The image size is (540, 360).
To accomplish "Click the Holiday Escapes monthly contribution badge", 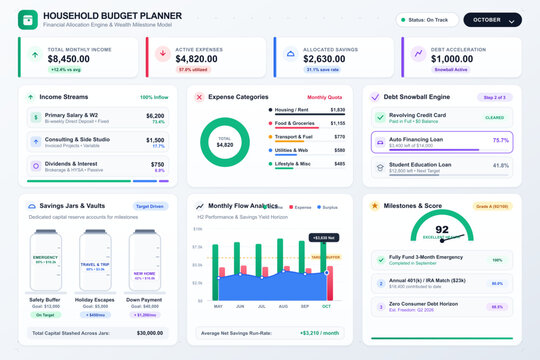I will (x=95, y=315).
